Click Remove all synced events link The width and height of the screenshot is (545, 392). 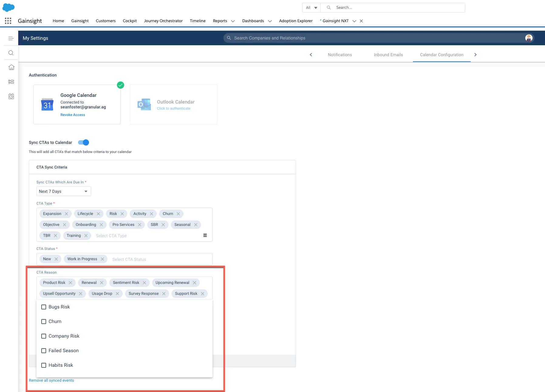pyautogui.click(x=51, y=380)
